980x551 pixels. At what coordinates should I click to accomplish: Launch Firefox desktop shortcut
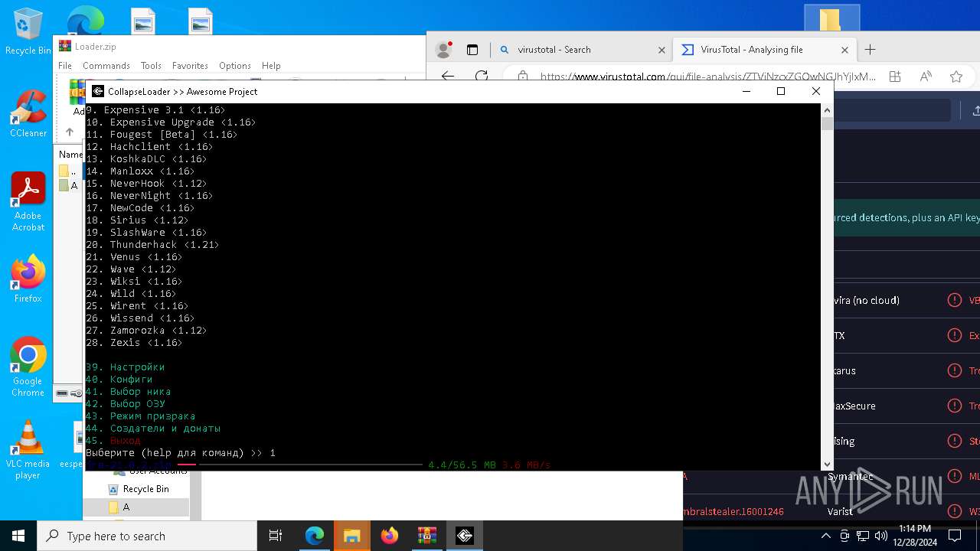(x=28, y=279)
